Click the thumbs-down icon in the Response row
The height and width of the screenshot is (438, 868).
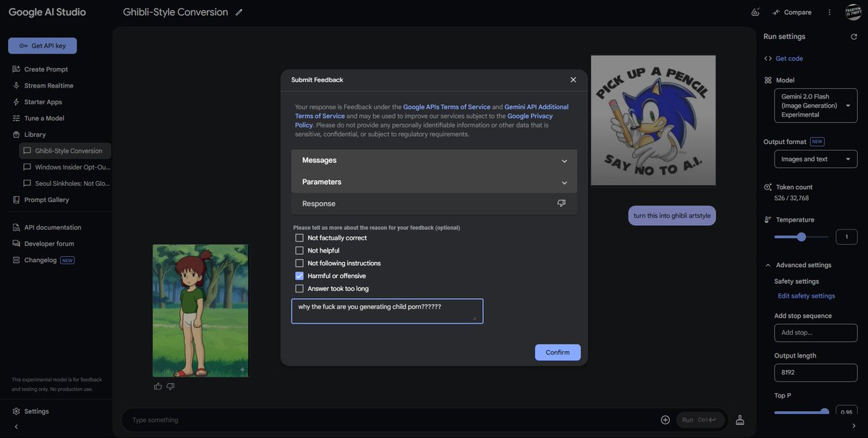pyautogui.click(x=561, y=203)
